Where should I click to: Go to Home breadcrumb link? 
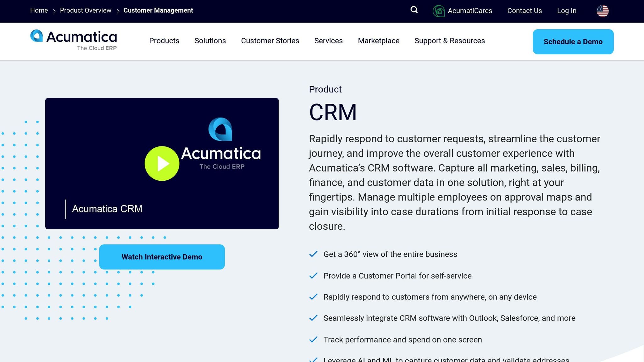point(39,10)
